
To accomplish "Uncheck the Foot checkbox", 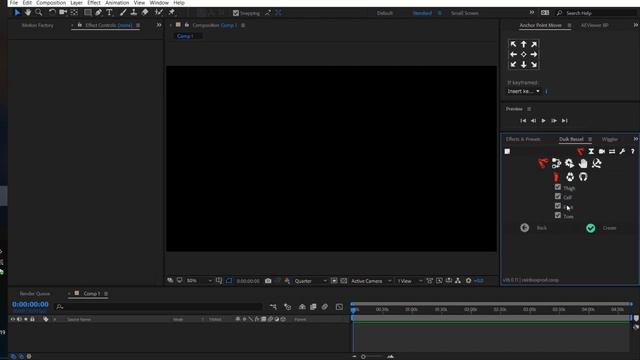I will [558, 206].
